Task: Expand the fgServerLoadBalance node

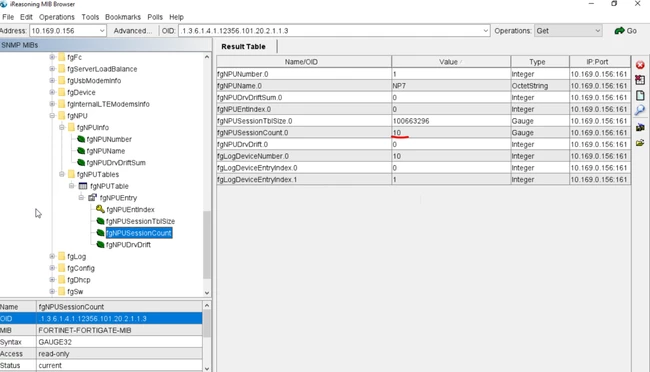Action: pyautogui.click(x=52, y=69)
